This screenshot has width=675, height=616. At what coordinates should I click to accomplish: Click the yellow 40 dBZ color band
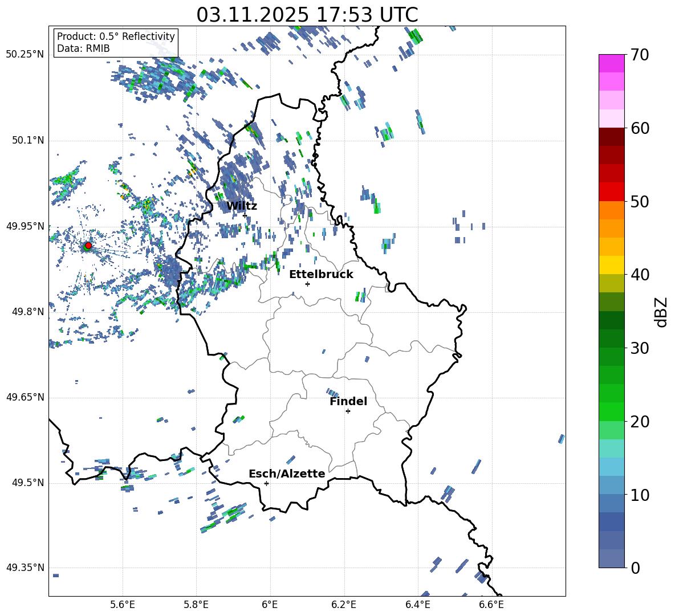611,265
